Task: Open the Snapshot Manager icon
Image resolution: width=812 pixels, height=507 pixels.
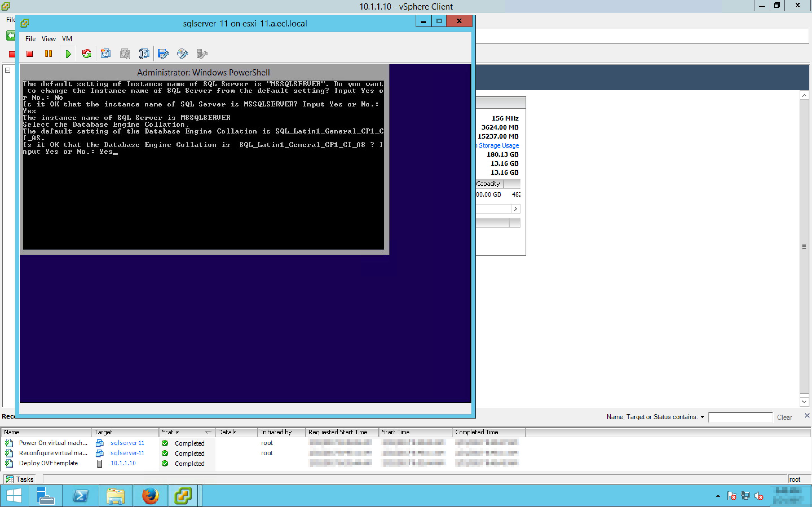Action: tap(144, 54)
